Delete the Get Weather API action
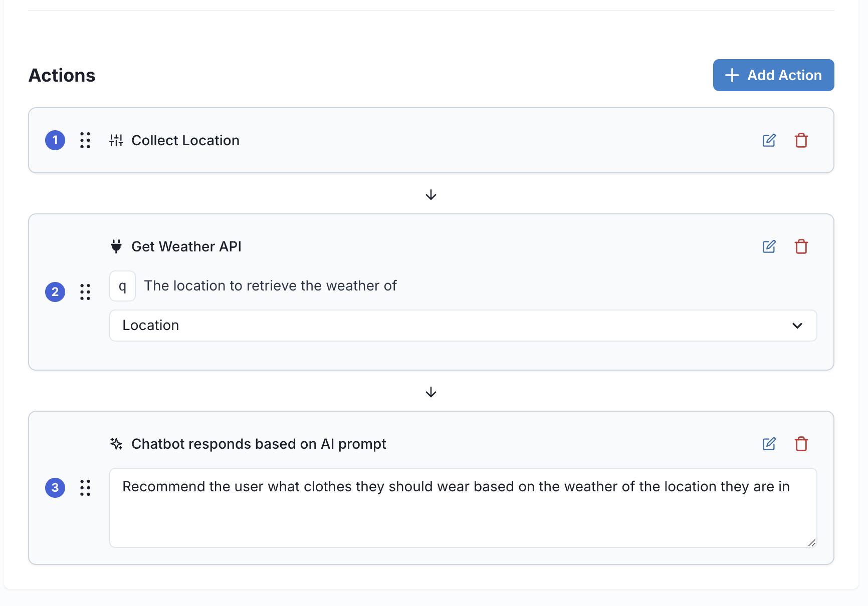This screenshot has width=868, height=606. 801,246
